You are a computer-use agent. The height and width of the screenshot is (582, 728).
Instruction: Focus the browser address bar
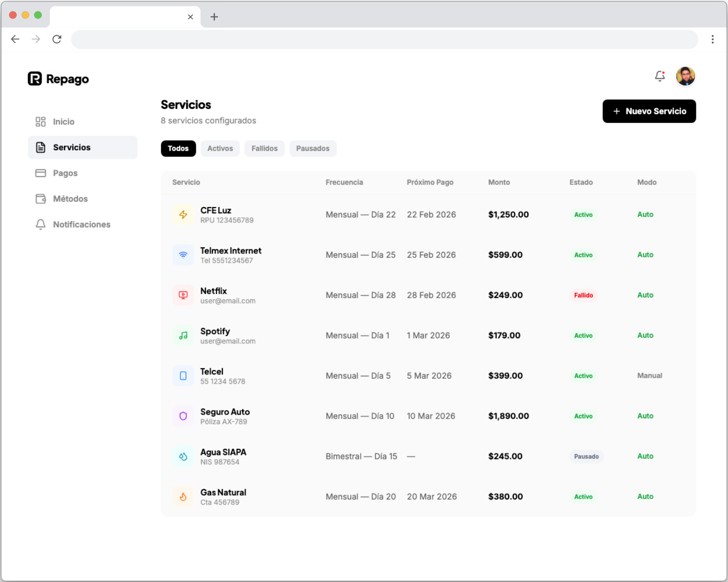[x=384, y=39]
